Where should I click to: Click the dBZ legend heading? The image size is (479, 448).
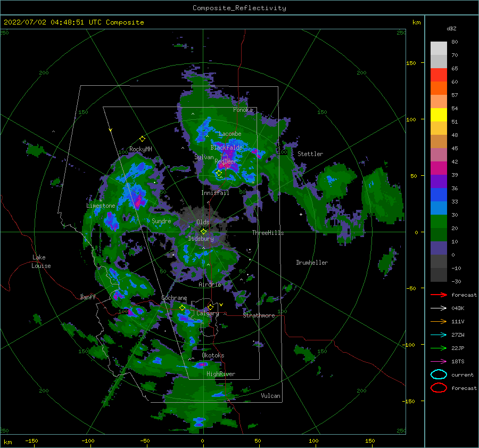click(451, 28)
